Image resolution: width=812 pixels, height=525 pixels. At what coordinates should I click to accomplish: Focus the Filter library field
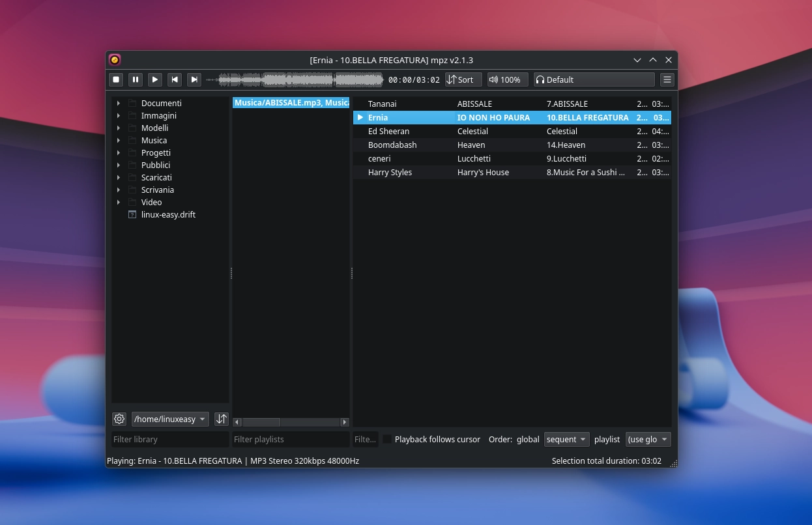(x=170, y=439)
